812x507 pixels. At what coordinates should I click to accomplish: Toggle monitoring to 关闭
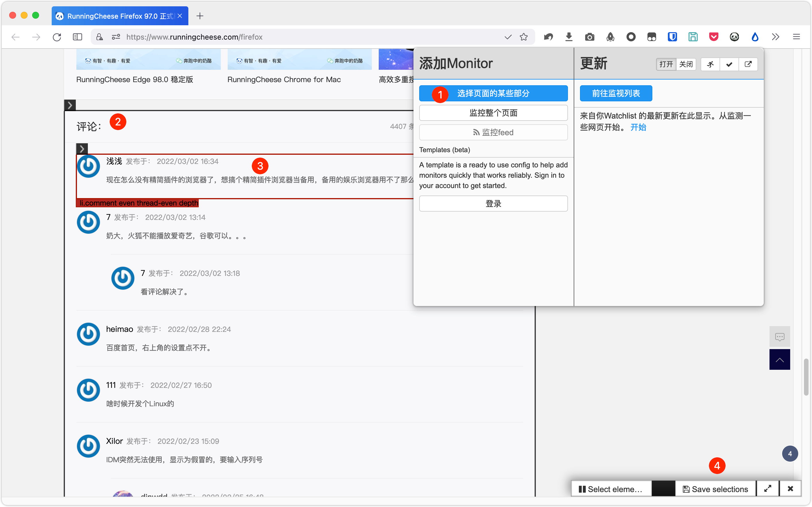pyautogui.click(x=686, y=64)
